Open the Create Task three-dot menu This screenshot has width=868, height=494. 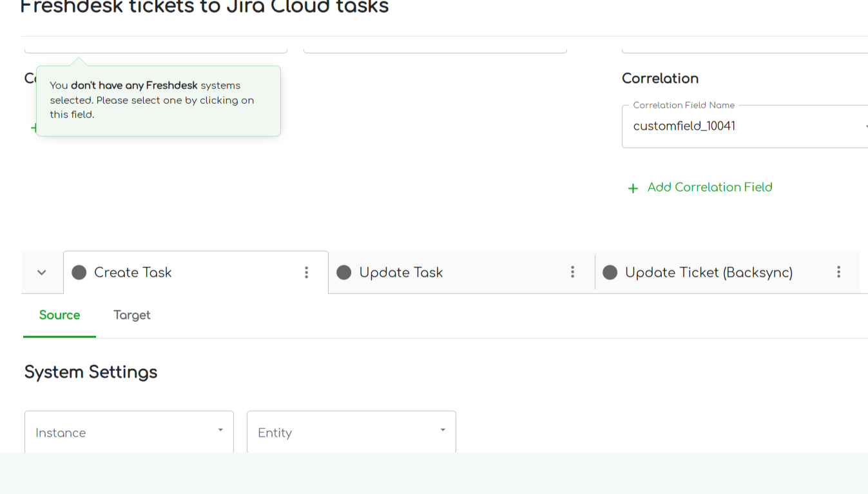click(x=307, y=272)
